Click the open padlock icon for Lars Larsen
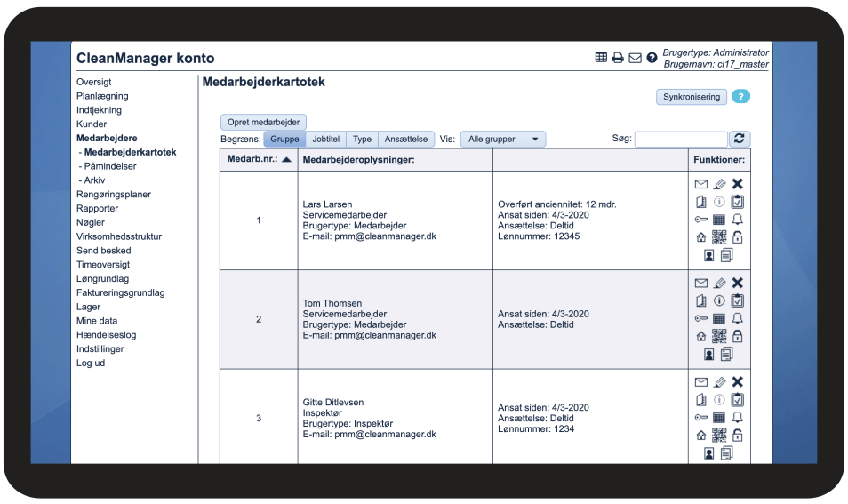Screen dimensions: 848x504 coord(737,236)
